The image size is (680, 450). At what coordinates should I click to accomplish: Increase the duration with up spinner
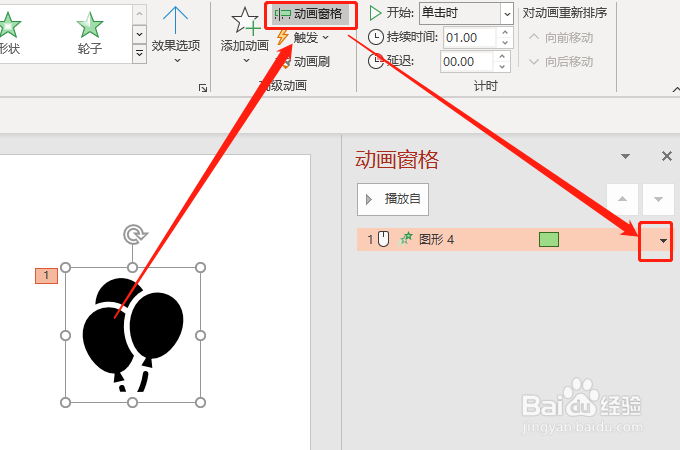click(505, 33)
